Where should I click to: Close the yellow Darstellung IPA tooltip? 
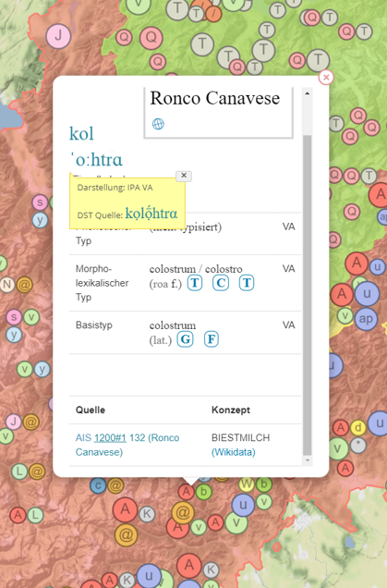(x=184, y=176)
